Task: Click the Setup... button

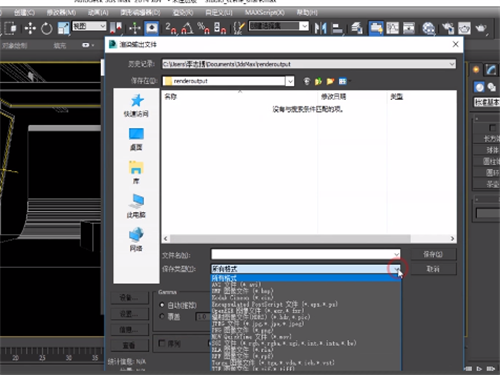Action: (x=129, y=314)
